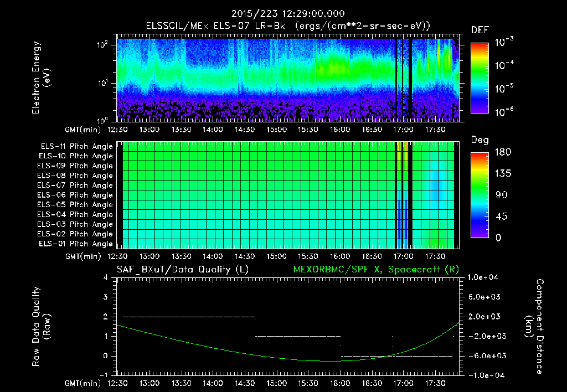Click the ELS-10 Pitch Angle row label
This screenshot has width=567, height=392.
point(76,156)
